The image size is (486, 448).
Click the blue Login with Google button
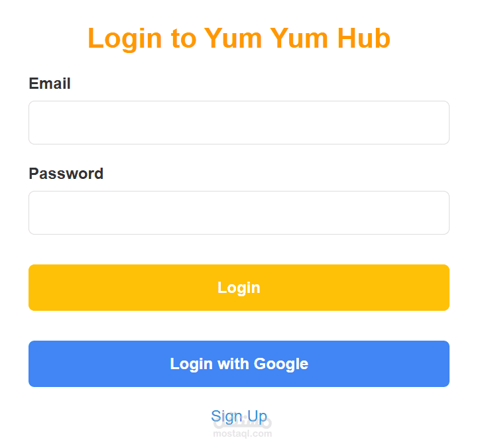click(239, 364)
